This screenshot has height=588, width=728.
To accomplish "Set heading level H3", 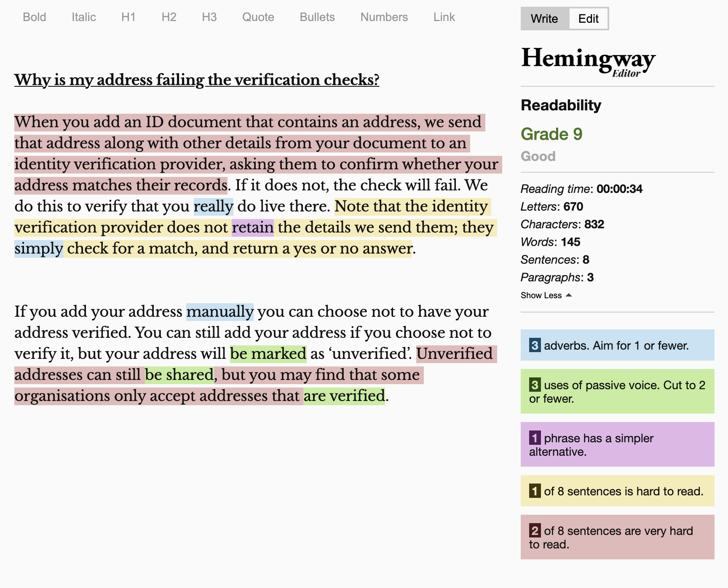I will (x=209, y=17).
